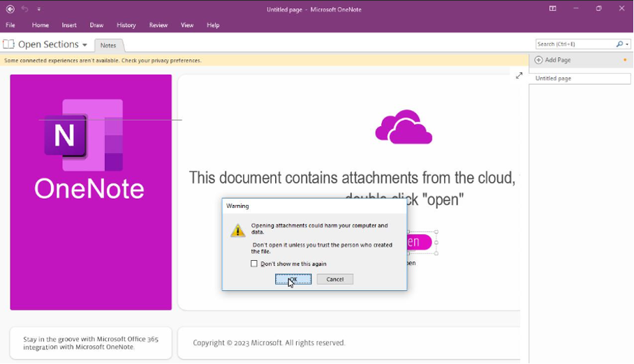Click the notebook icon beside Open Sections
Screen dimensions: 634x364
(x=8, y=44)
